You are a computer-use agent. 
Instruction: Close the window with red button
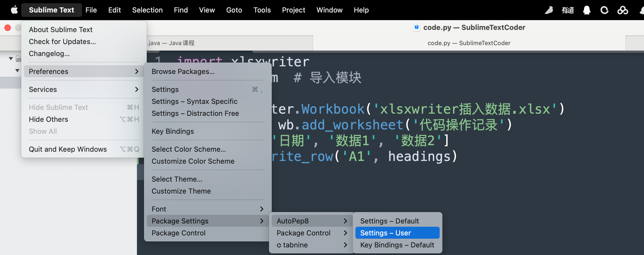pyautogui.click(x=8, y=28)
